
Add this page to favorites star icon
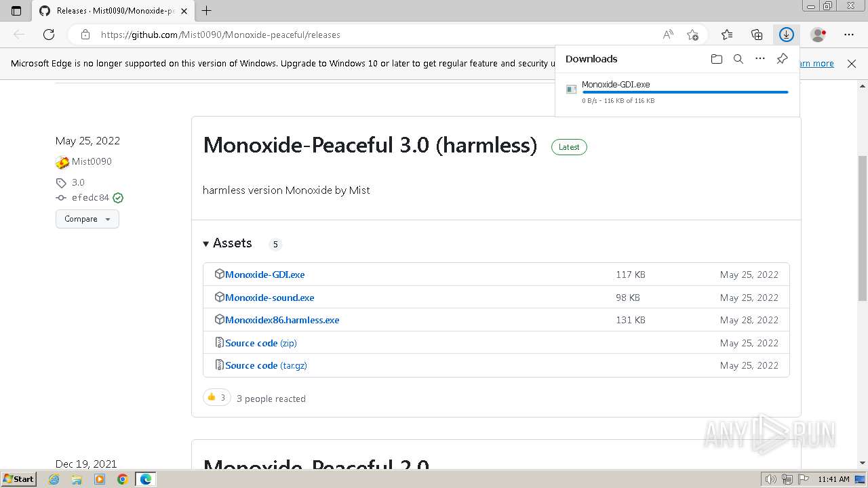692,35
